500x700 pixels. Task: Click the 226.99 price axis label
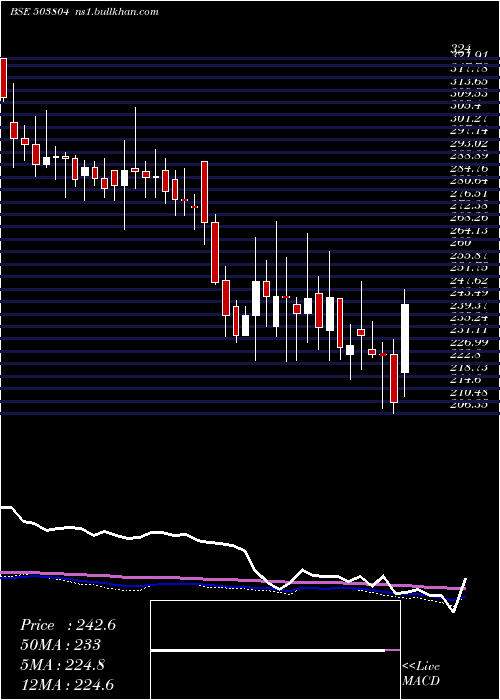[468, 342]
